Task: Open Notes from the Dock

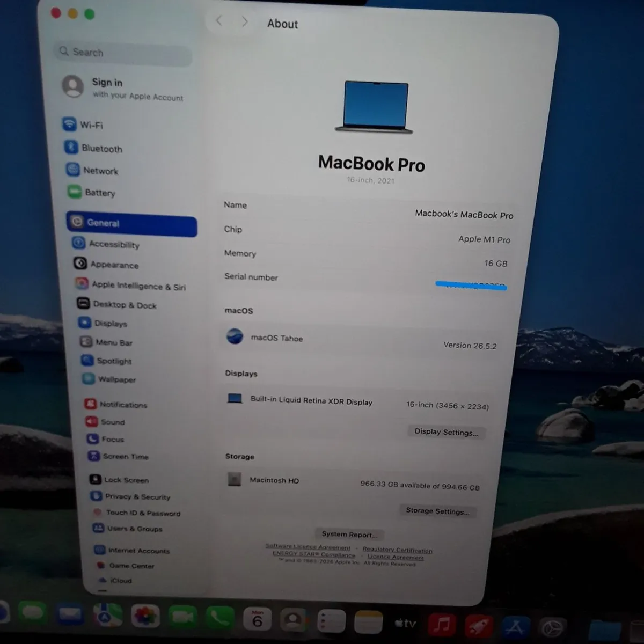Action: point(368,622)
